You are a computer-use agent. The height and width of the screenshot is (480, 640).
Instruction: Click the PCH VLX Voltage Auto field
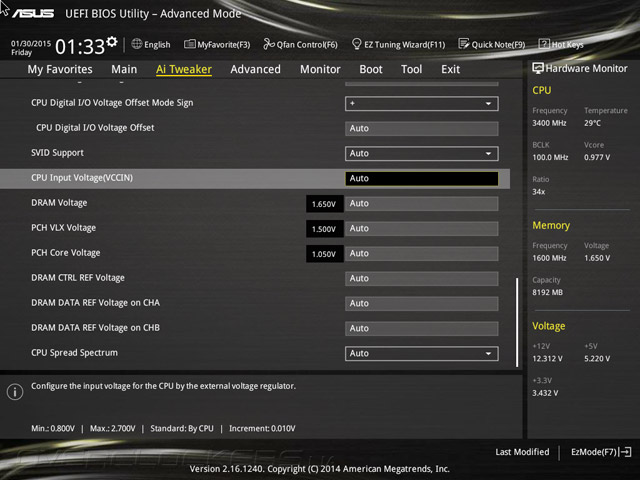point(422,229)
